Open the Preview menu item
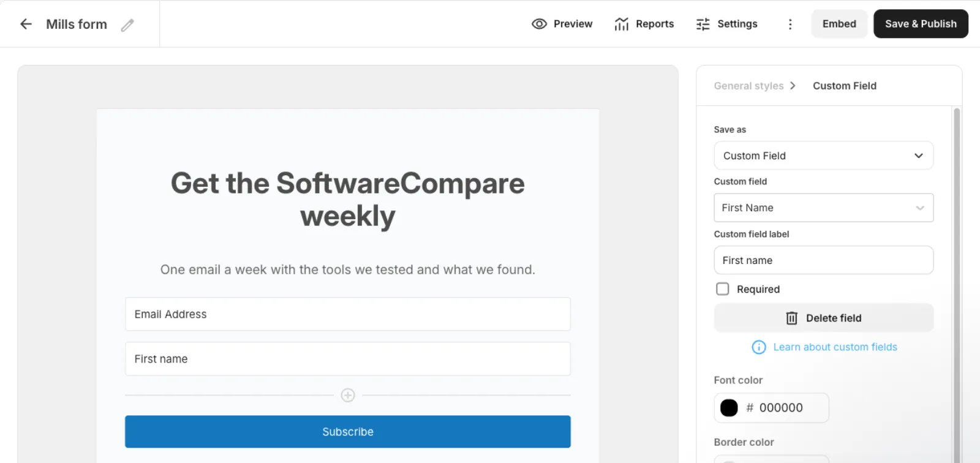The width and height of the screenshot is (980, 463). [x=562, y=24]
